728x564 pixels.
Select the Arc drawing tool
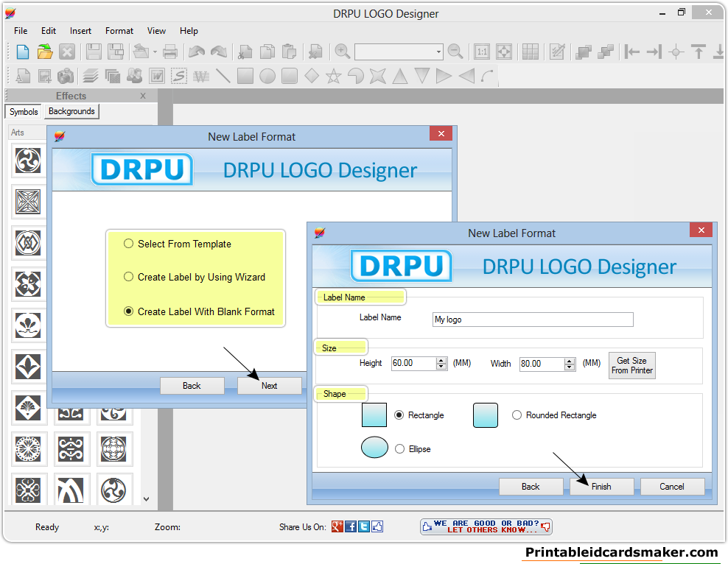click(x=488, y=76)
